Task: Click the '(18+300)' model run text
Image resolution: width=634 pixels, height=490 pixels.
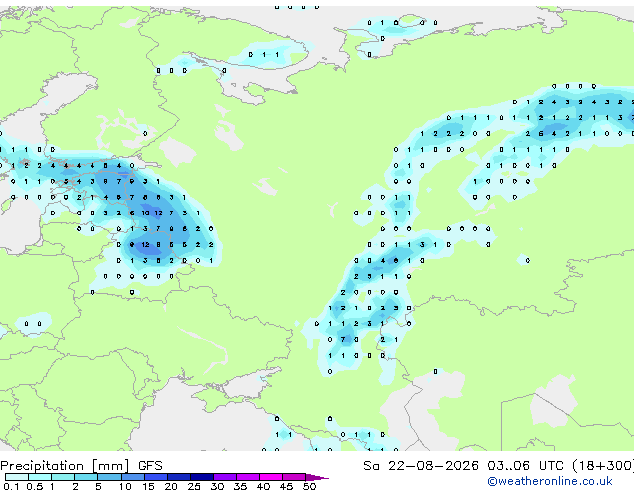Action: coord(603,466)
